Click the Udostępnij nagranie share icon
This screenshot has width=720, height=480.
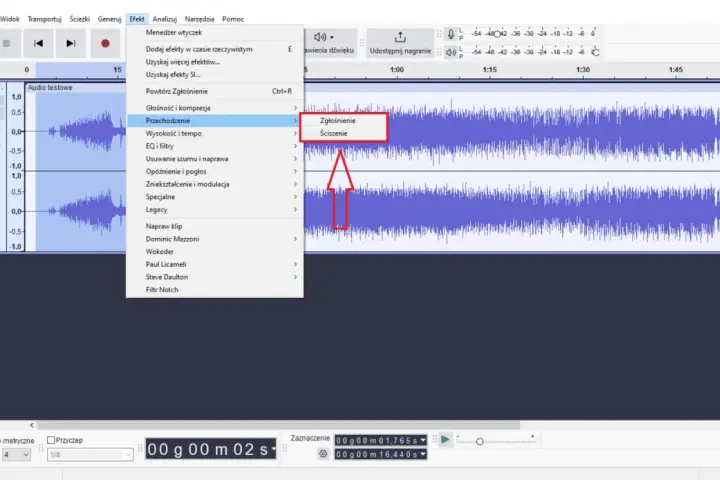point(400,37)
